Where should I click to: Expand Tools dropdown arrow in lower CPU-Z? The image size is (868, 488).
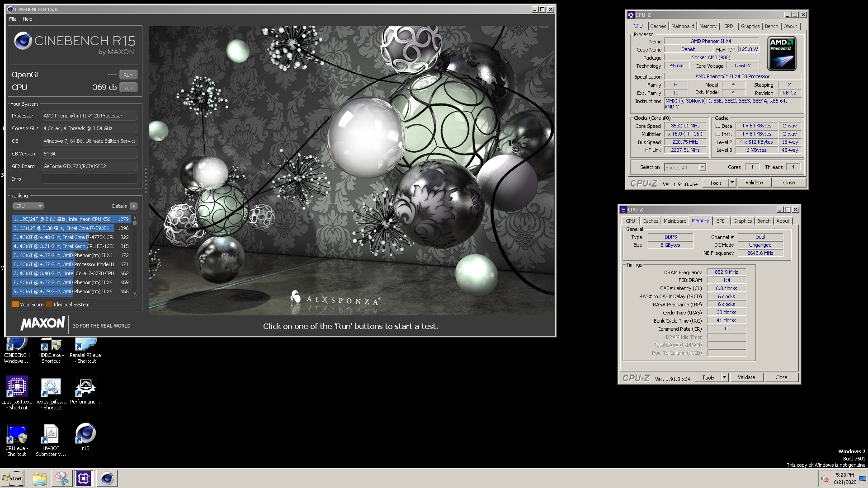[x=724, y=377]
